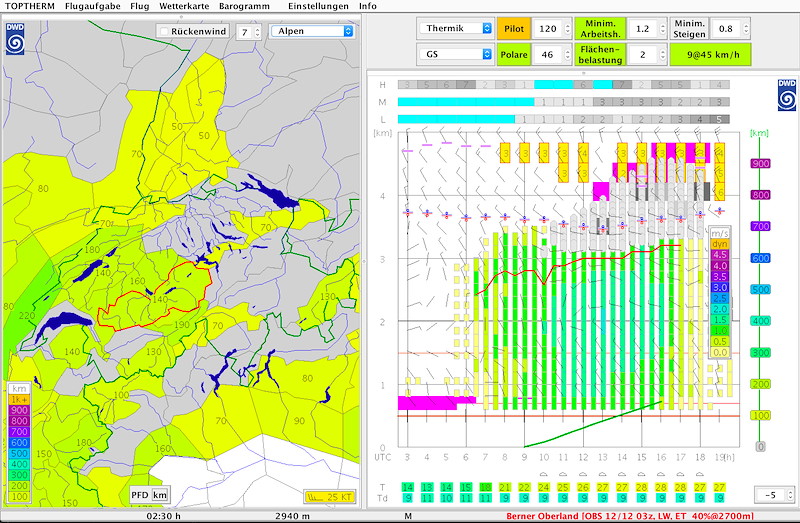Viewport: 800px width, 523px height.
Task: Click the 16 UTC hour label on chart
Action: [661, 457]
